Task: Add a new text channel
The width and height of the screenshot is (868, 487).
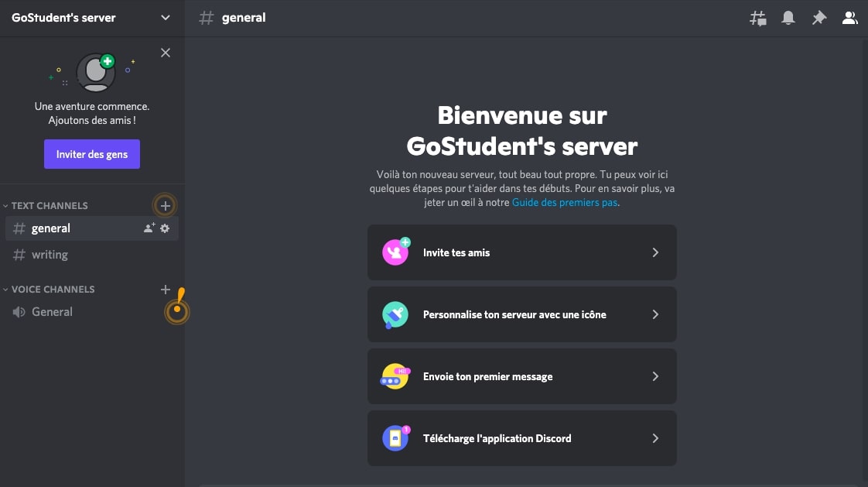Action: (x=165, y=205)
